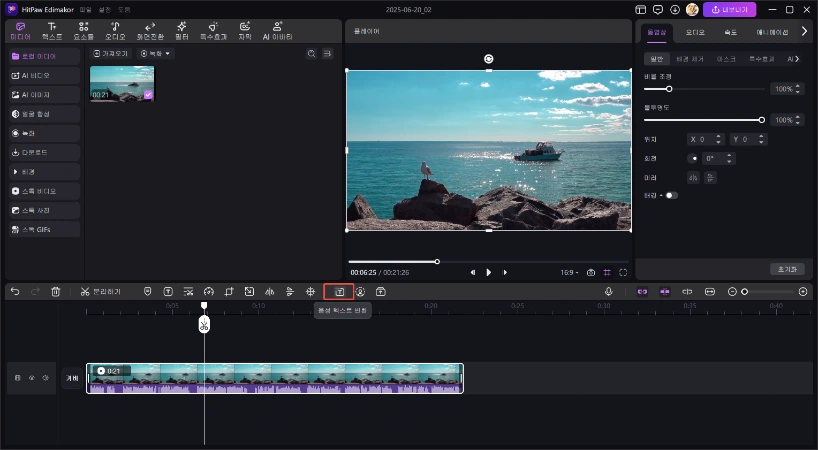Click the microphone voiceover icon
Viewport: 818px width, 450px height.
pyautogui.click(x=608, y=291)
